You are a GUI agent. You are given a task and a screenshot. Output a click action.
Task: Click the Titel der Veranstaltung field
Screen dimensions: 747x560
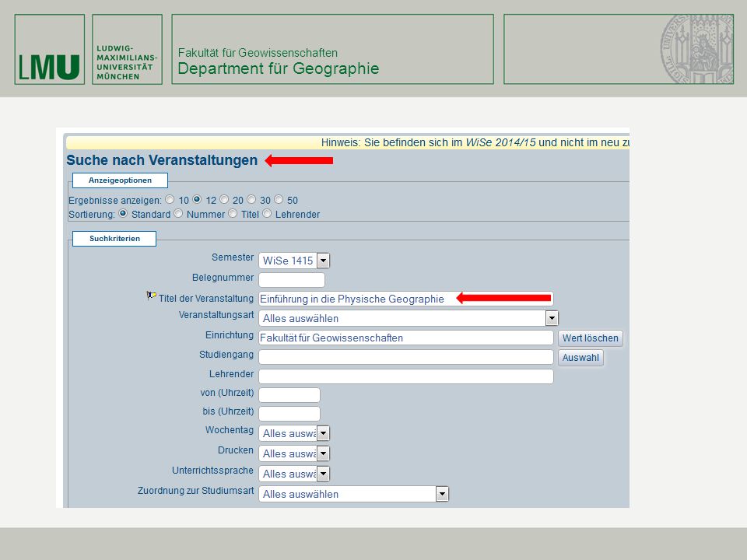[406, 299]
